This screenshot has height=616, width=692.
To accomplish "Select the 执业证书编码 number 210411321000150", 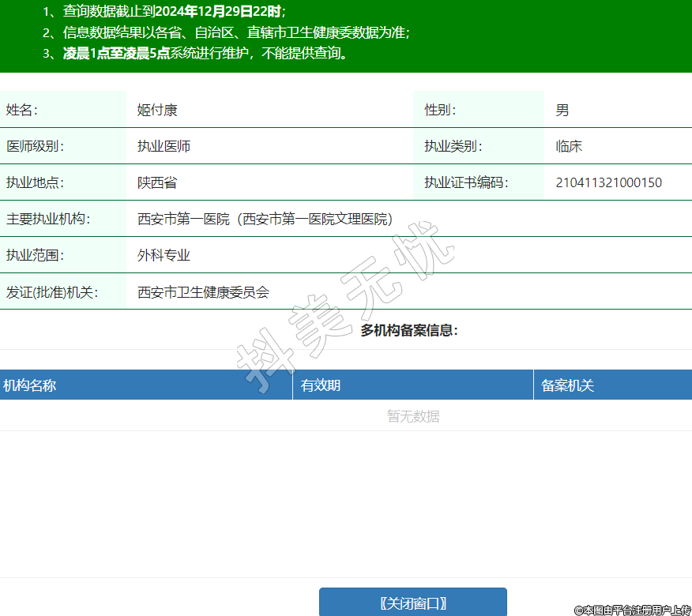I will click(608, 182).
